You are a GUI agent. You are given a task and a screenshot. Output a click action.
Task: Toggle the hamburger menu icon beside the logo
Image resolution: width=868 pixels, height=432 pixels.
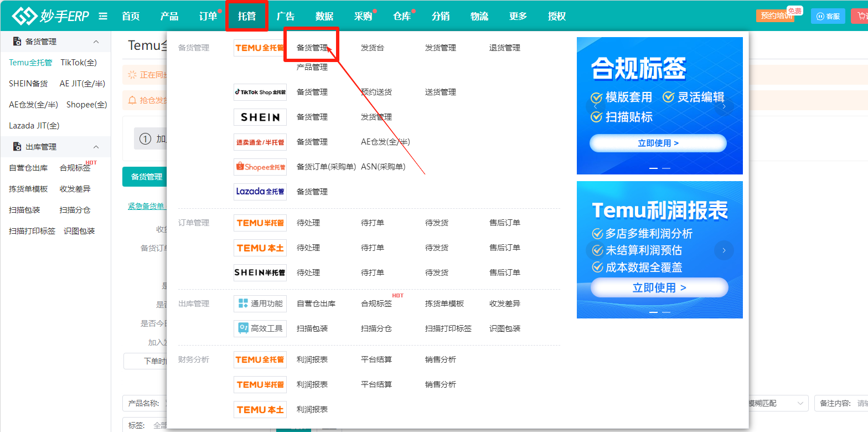tap(103, 16)
